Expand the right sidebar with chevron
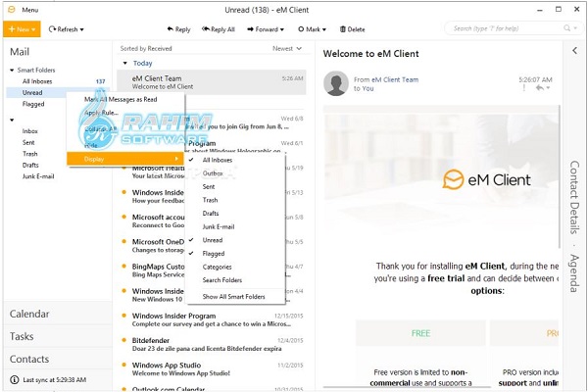The width and height of the screenshot is (588, 392). click(575, 50)
